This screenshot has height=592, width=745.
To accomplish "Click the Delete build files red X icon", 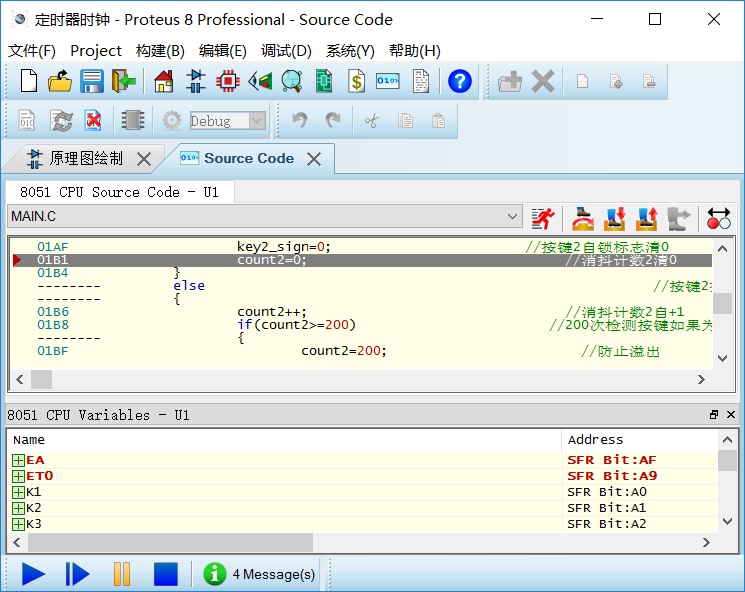I will 93,121.
